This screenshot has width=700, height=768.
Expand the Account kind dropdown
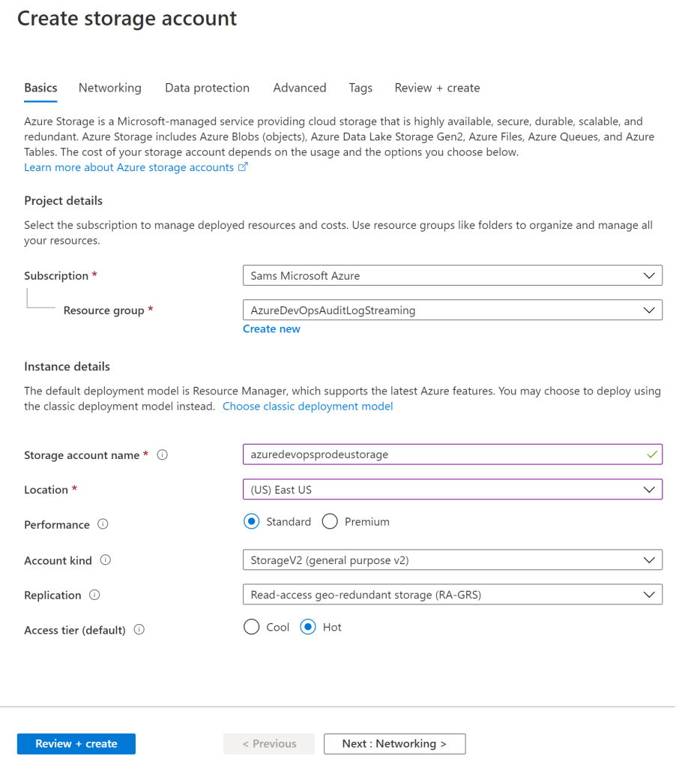pos(452,560)
